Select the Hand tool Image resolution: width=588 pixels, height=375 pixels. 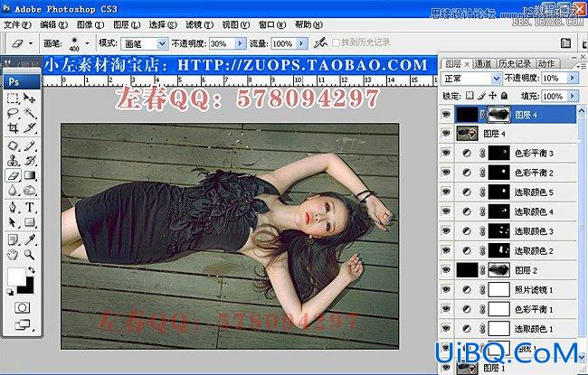[14, 255]
